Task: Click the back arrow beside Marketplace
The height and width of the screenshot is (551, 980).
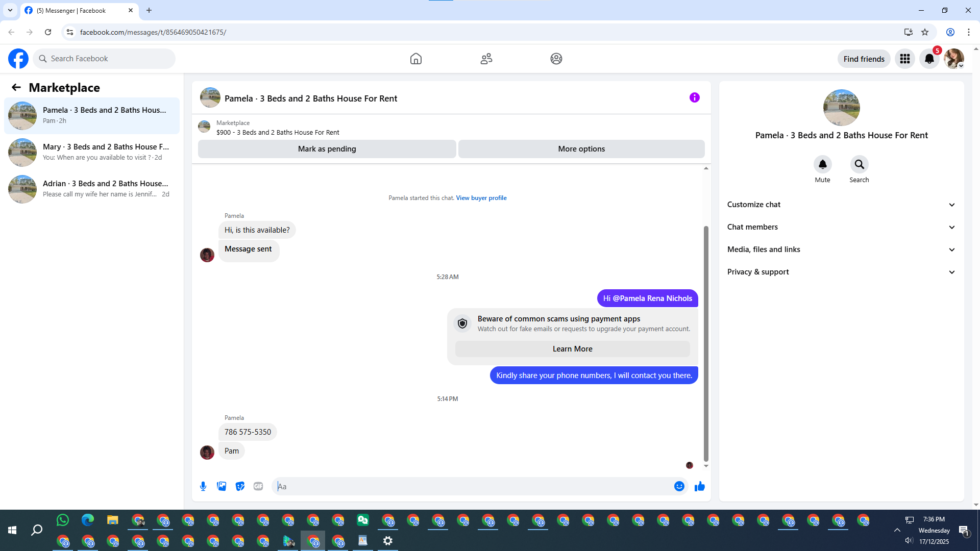Action: (16, 87)
